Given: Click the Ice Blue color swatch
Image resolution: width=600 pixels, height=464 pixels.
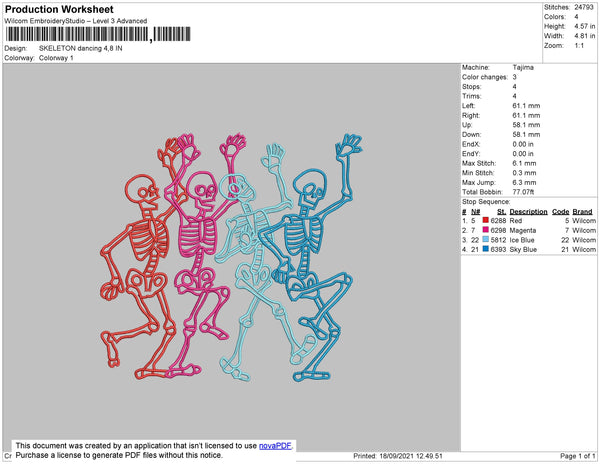Looking at the screenshot, I should [485, 240].
